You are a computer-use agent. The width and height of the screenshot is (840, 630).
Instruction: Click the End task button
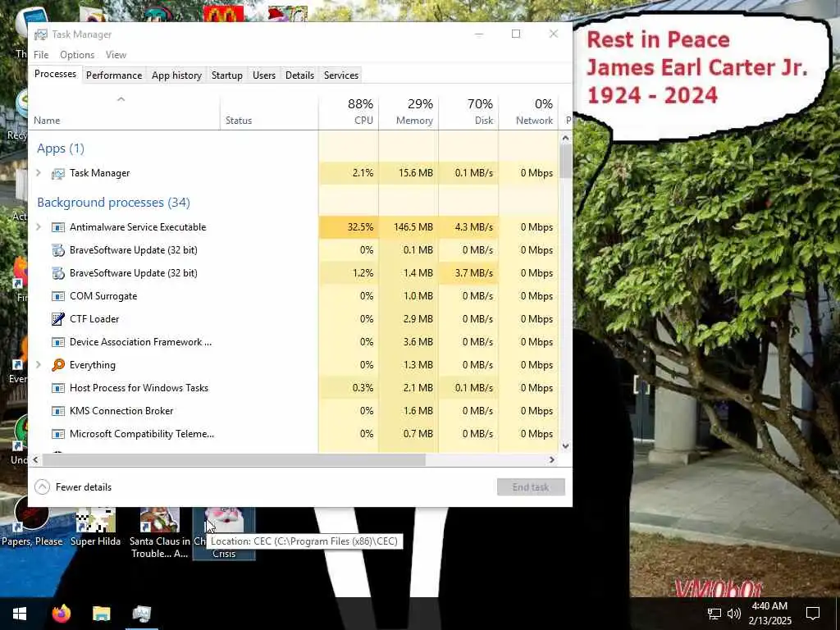tap(531, 487)
